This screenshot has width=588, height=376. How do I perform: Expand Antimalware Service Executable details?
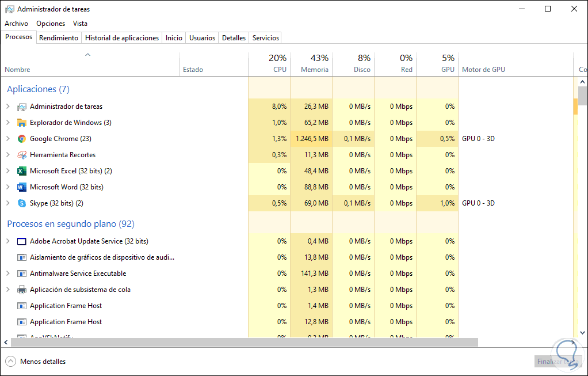coord(8,274)
